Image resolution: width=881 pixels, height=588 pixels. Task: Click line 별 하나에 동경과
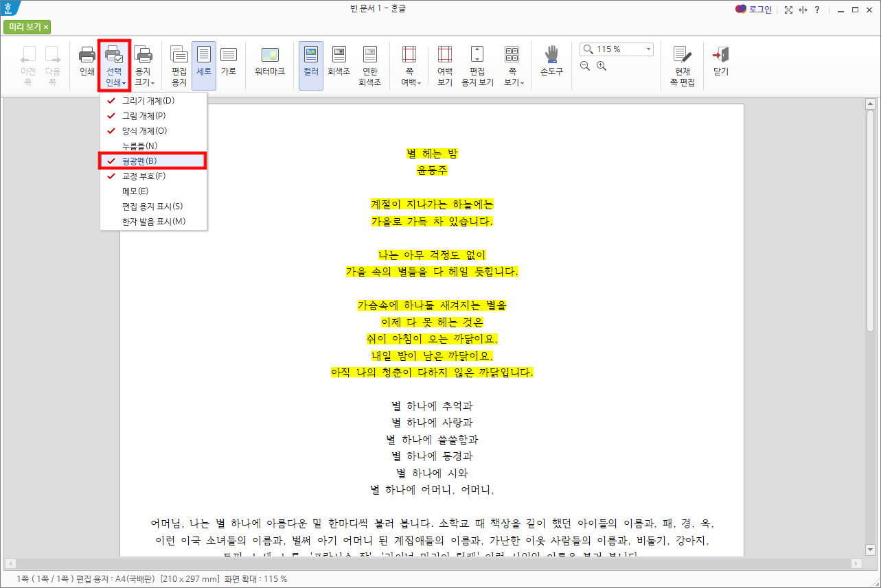(x=432, y=456)
